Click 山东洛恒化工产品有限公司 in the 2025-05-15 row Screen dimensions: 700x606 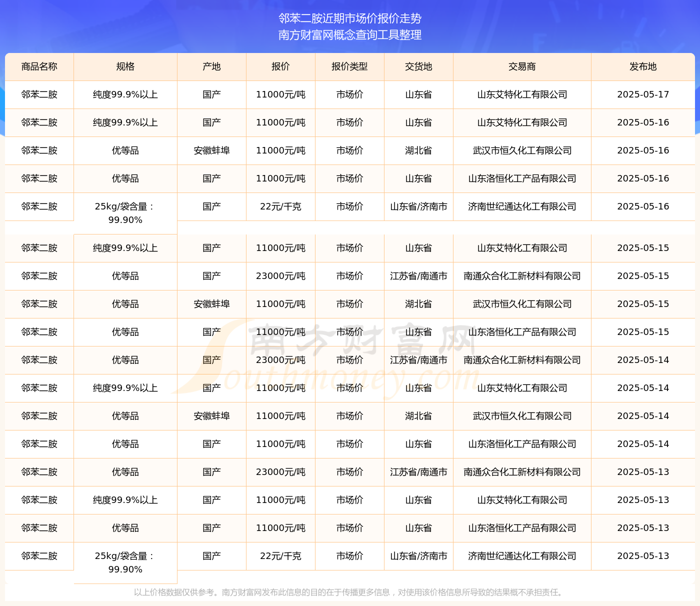522,332
